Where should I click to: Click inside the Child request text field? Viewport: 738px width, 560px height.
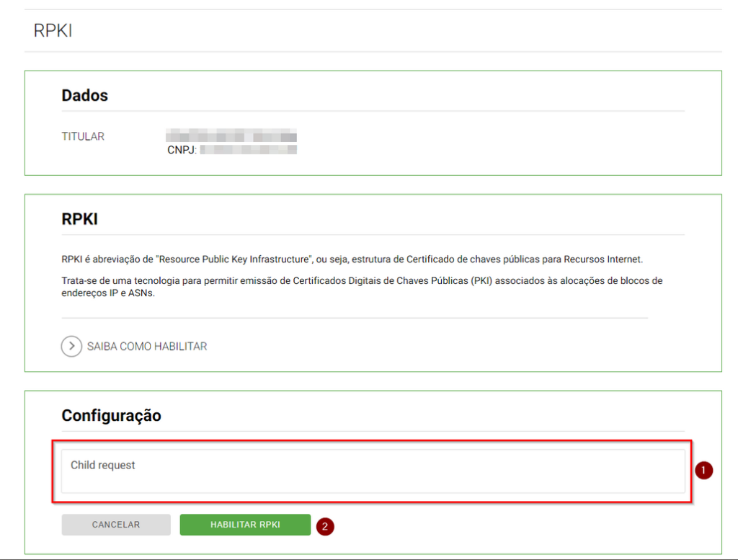click(372, 471)
